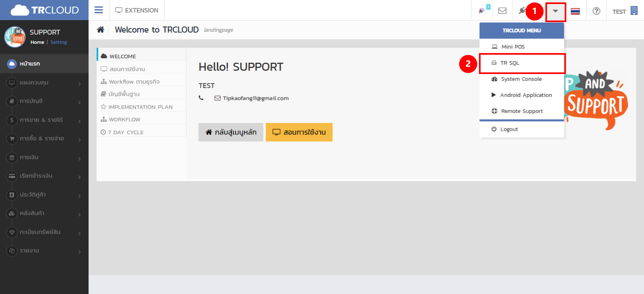Screen dimensions: 644x294
Task: Expand ประวัติคู่ค้า sidebar menu
Action: click(x=44, y=195)
